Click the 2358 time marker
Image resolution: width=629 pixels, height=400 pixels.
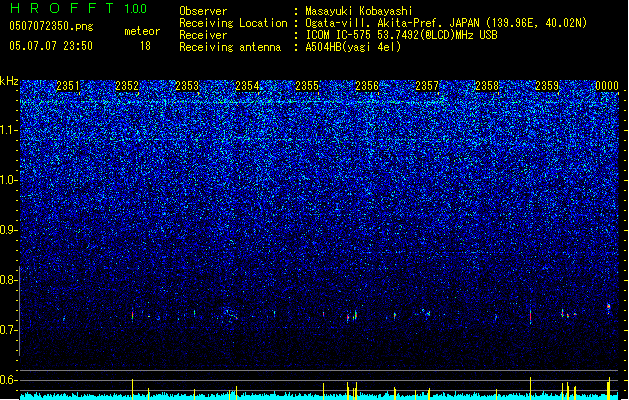487,86
